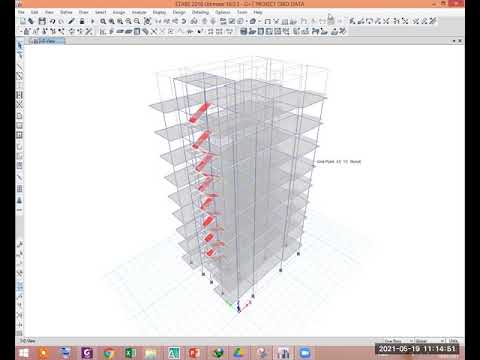480x360 pixels.
Task: Open Chrome from the taskbar
Action: click(109, 353)
